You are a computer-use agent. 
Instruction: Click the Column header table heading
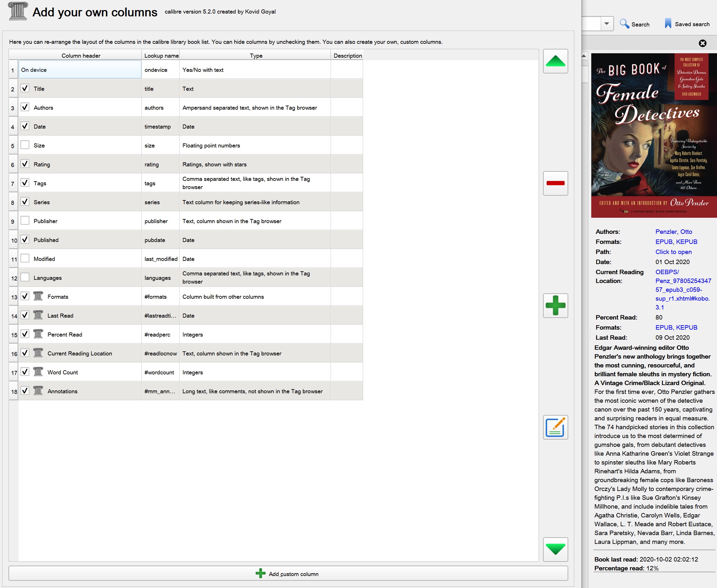[81, 55]
